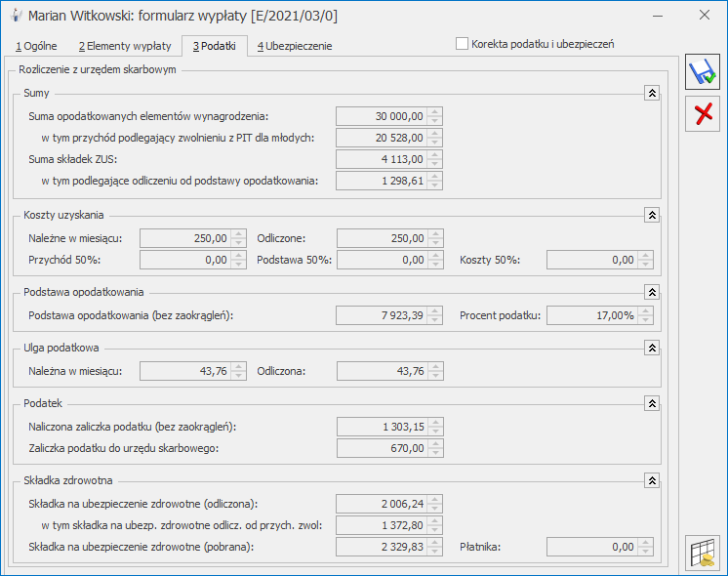This screenshot has height=576, width=728.
Task: Collapse the Ulga podatkowa section
Action: [x=652, y=348]
